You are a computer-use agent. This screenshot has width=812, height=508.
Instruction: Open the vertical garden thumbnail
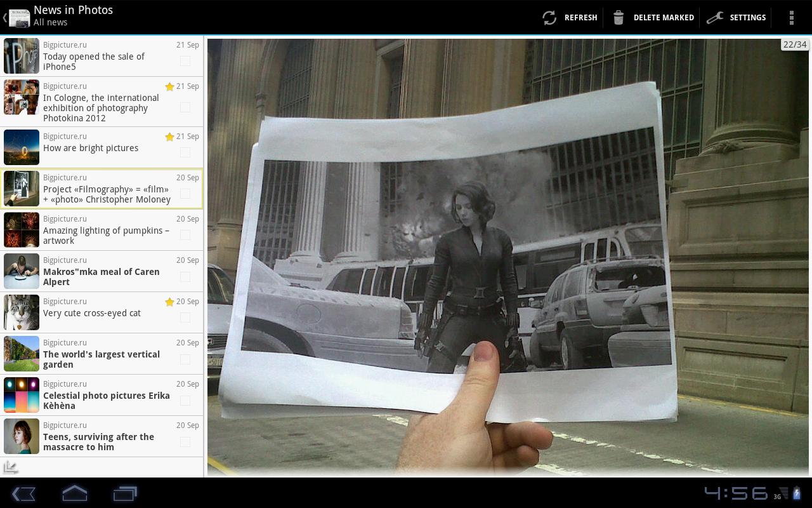tap(22, 354)
